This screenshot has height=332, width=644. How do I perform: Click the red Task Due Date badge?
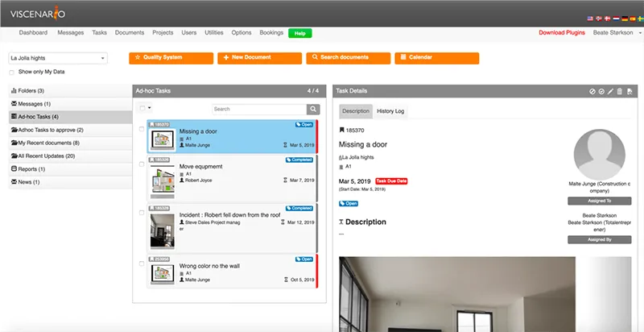[x=391, y=181]
